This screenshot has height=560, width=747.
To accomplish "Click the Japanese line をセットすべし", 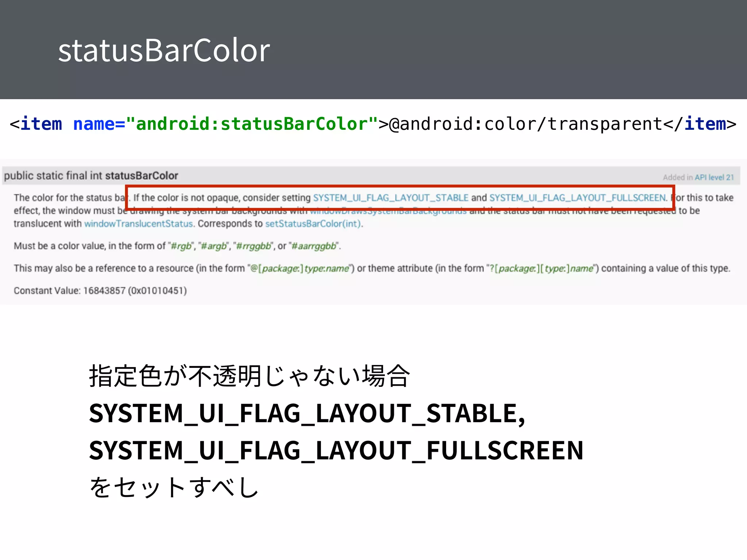I will click(x=174, y=487).
